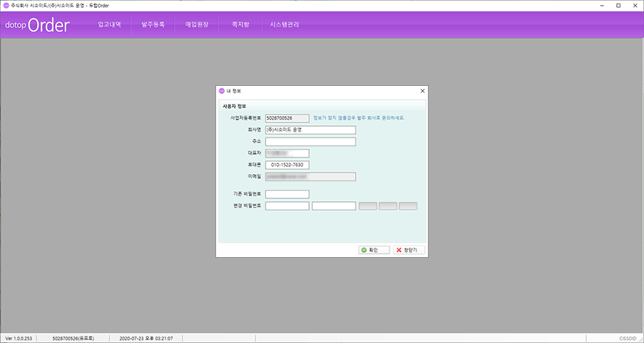Screen dimensions: 644x343
Task: Click the dotop Order logo
Action: (37, 25)
